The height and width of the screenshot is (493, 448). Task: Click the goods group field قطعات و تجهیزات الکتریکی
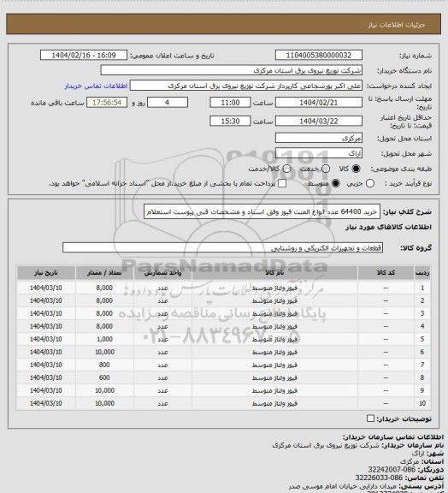[x=222, y=247]
